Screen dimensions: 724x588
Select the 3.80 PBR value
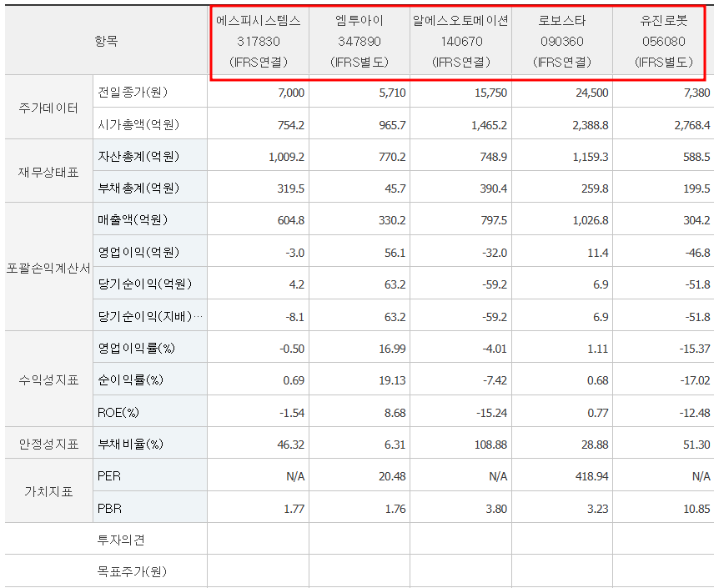(x=496, y=509)
